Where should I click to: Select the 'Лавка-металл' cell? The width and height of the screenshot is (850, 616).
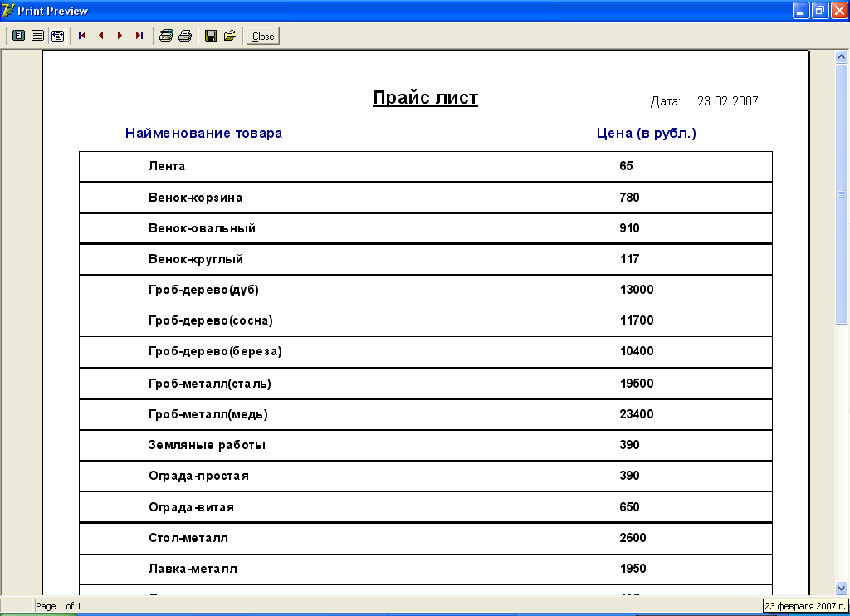[193, 570]
